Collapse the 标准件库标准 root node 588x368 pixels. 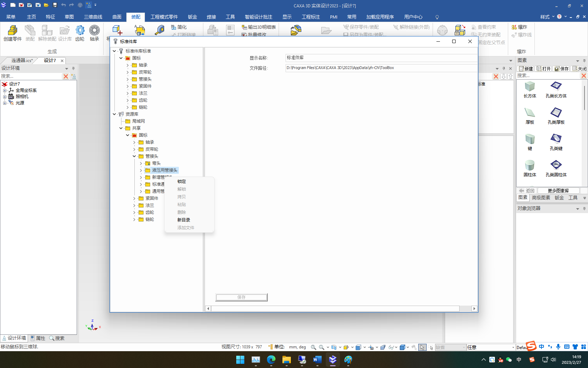(x=114, y=51)
